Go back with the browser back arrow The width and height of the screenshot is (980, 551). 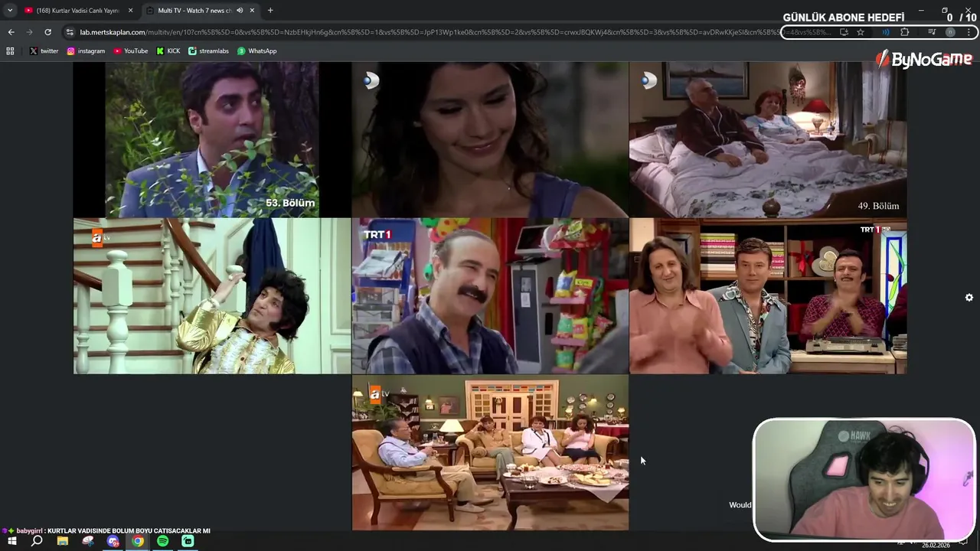(11, 32)
